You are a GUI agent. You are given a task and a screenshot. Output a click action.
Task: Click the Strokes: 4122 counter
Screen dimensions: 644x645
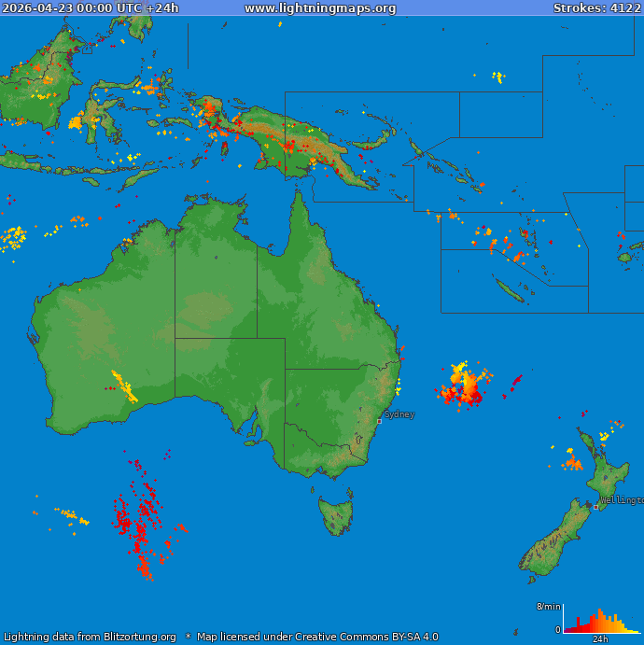coord(596,8)
